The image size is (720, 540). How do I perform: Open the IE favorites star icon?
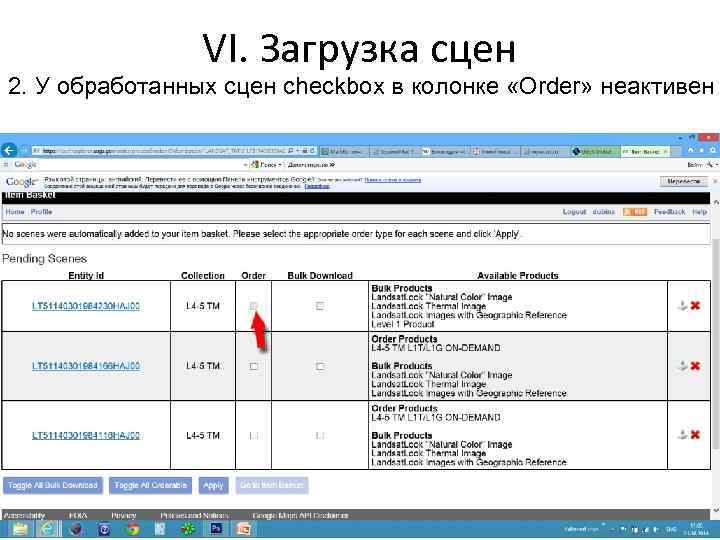click(x=702, y=150)
